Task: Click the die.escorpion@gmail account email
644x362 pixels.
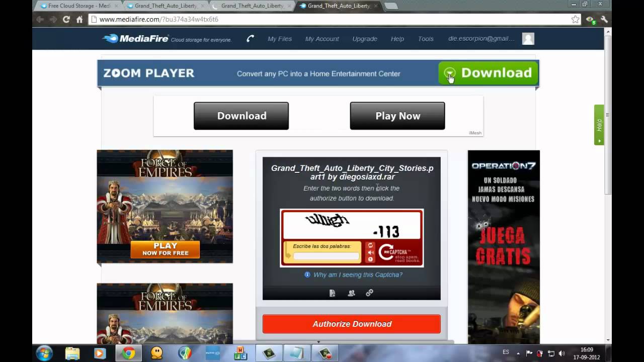Action: click(x=481, y=39)
